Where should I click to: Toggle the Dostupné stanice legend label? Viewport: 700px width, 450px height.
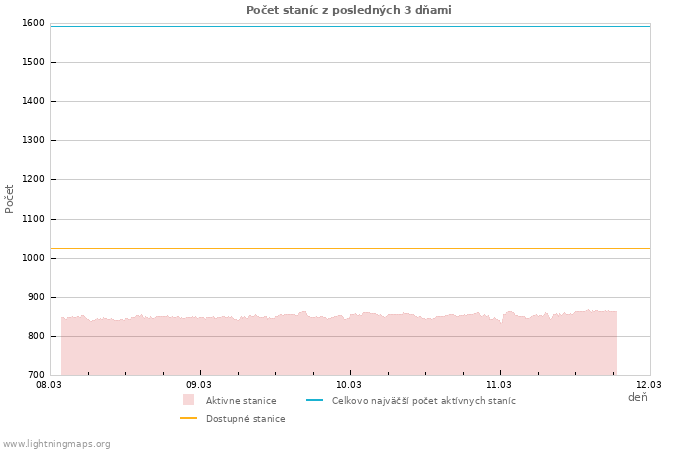coord(245,419)
